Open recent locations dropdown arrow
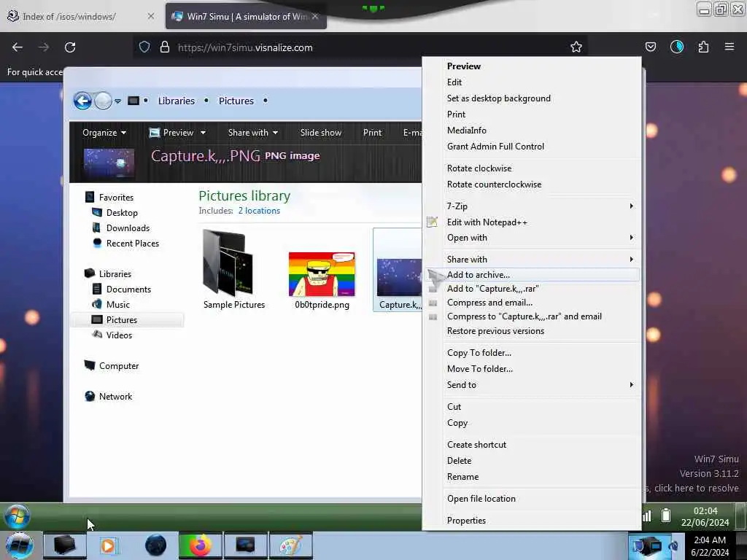The image size is (747, 560). [x=117, y=101]
